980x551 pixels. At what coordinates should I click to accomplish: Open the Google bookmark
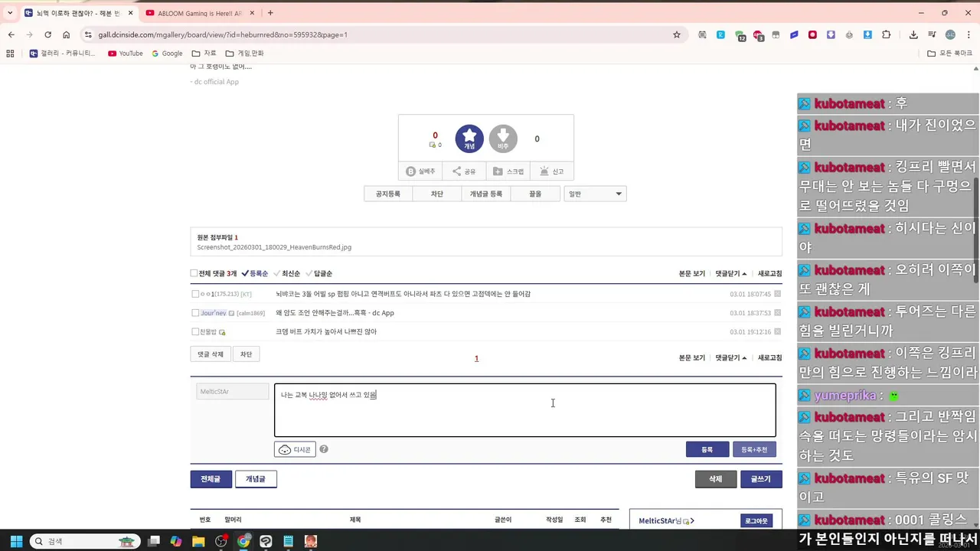pyautogui.click(x=167, y=54)
